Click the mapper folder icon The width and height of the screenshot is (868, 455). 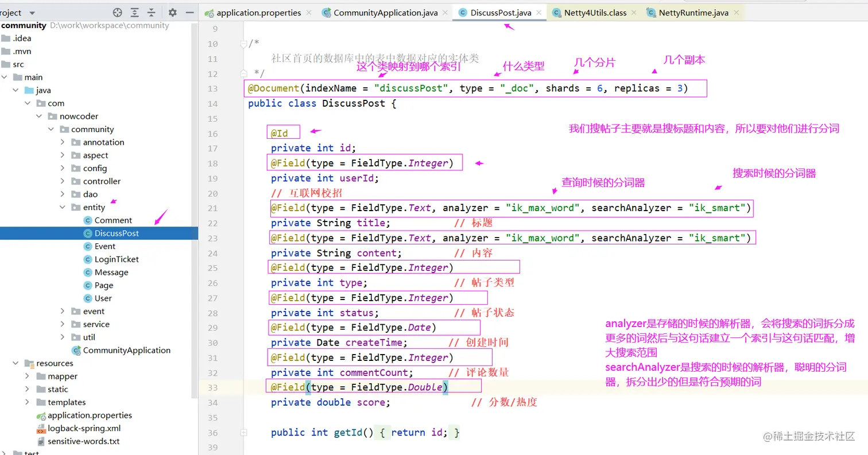(x=41, y=376)
